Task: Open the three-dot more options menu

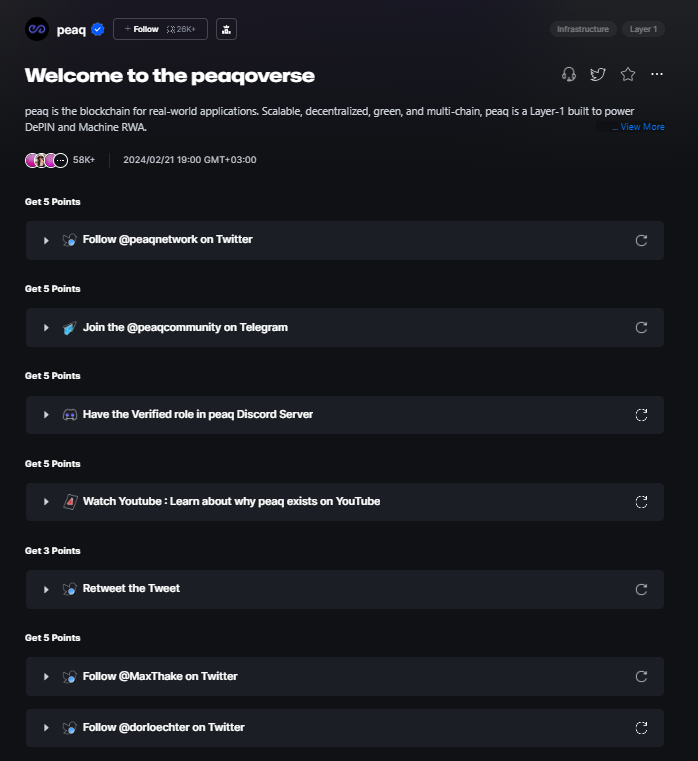Action: click(657, 74)
